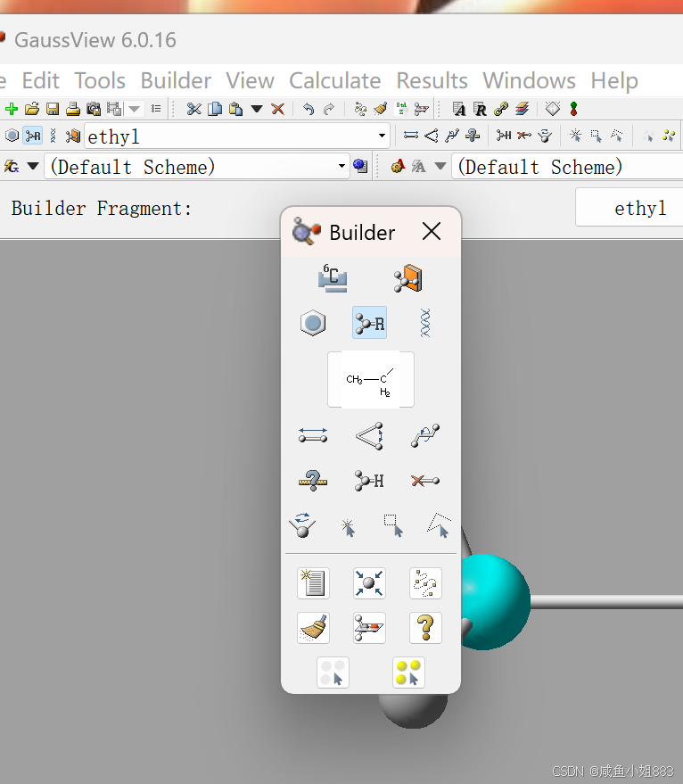
Task: Expand the ethyl fragment dropdown in toolbar
Action: pyautogui.click(x=382, y=136)
